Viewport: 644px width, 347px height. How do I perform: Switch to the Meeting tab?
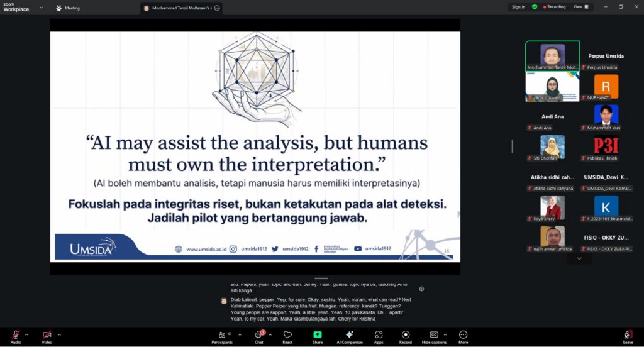click(68, 8)
